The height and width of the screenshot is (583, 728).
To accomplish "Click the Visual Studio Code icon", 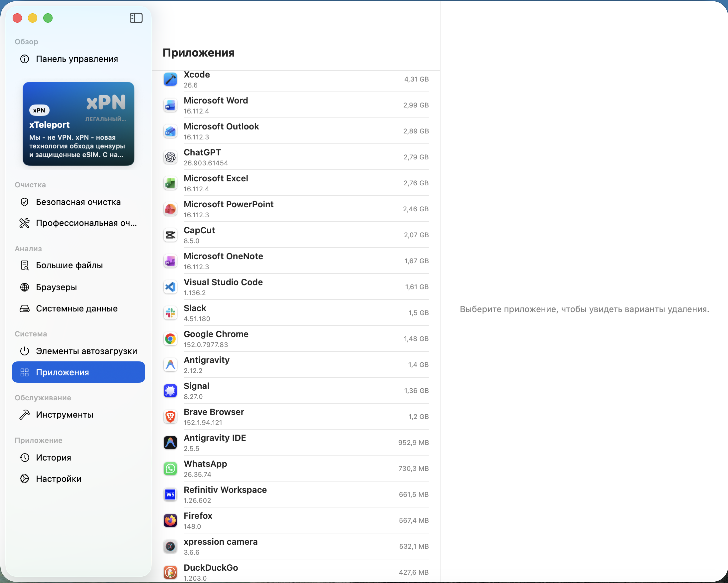I will pyautogui.click(x=170, y=287).
